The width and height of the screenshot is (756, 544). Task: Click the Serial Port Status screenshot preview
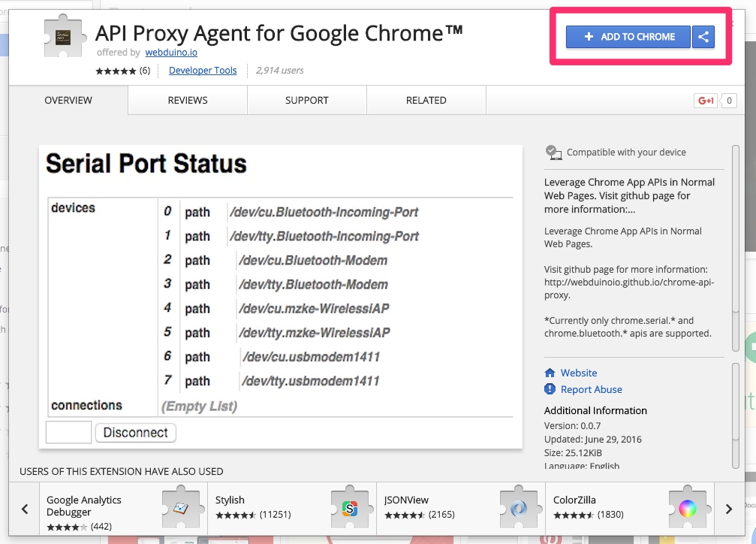tap(281, 297)
